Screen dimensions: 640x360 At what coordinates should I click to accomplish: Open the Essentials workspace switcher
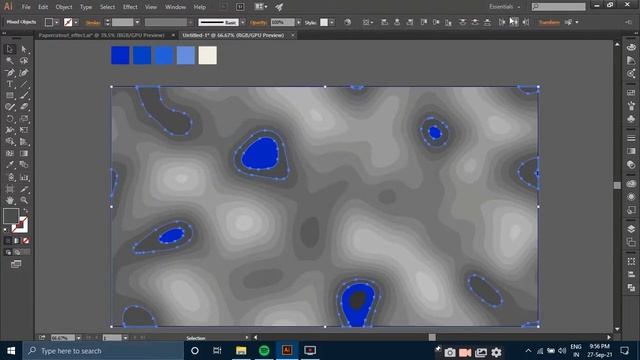[x=504, y=7]
